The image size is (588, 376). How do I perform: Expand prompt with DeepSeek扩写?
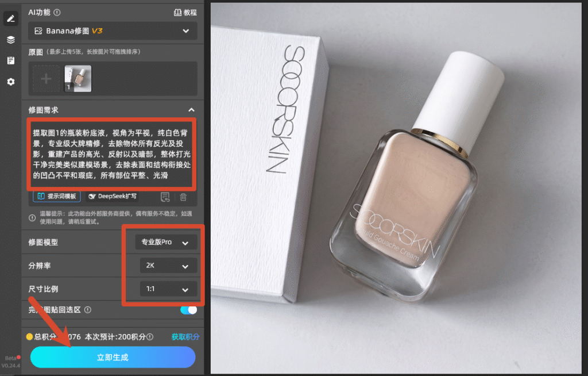pos(112,196)
